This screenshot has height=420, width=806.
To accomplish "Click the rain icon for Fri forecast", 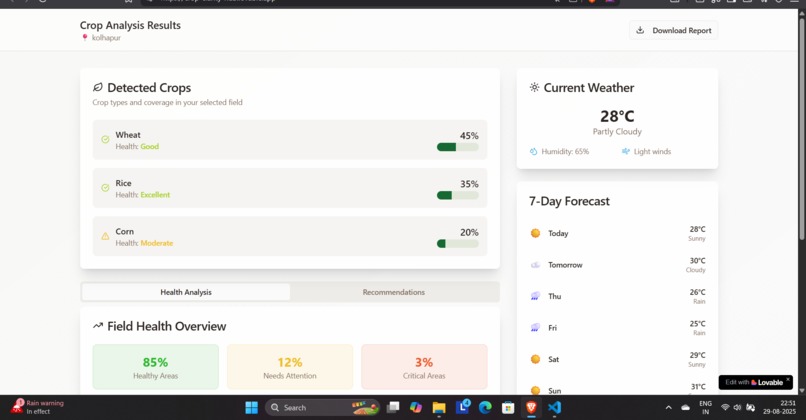I will pyautogui.click(x=535, y=327).
